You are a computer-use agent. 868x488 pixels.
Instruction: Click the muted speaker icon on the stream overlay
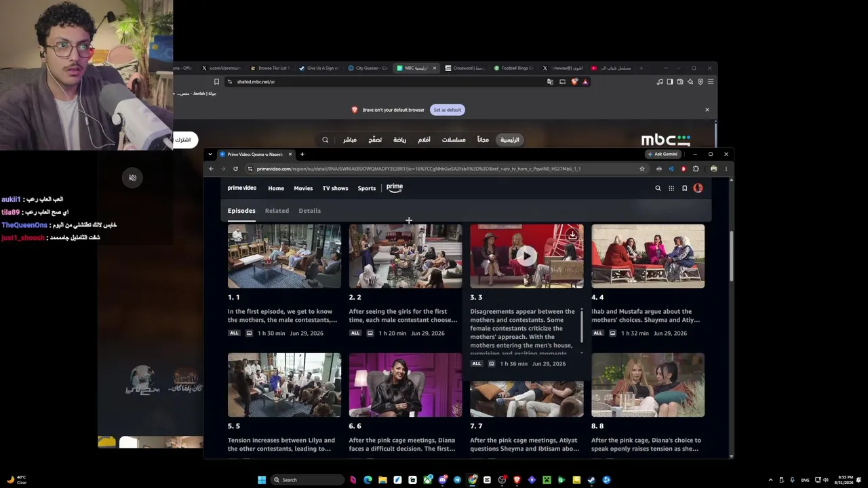(x=133, y=178)
